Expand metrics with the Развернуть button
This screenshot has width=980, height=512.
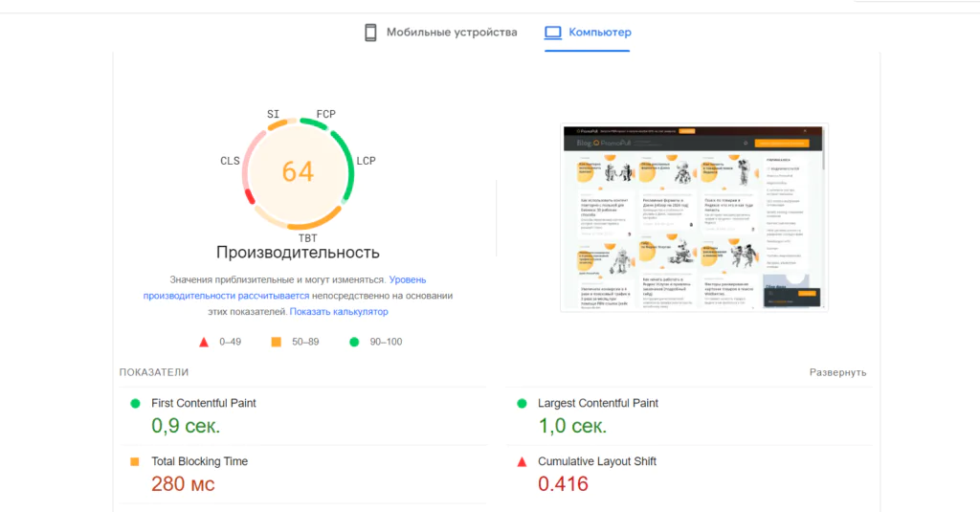(837, 372)
